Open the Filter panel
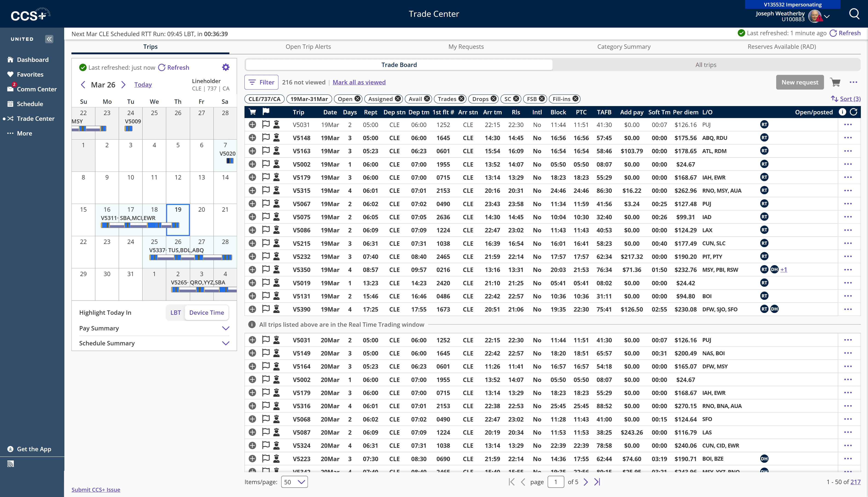Viewport: 868px width, 497px height. point(261,82)
